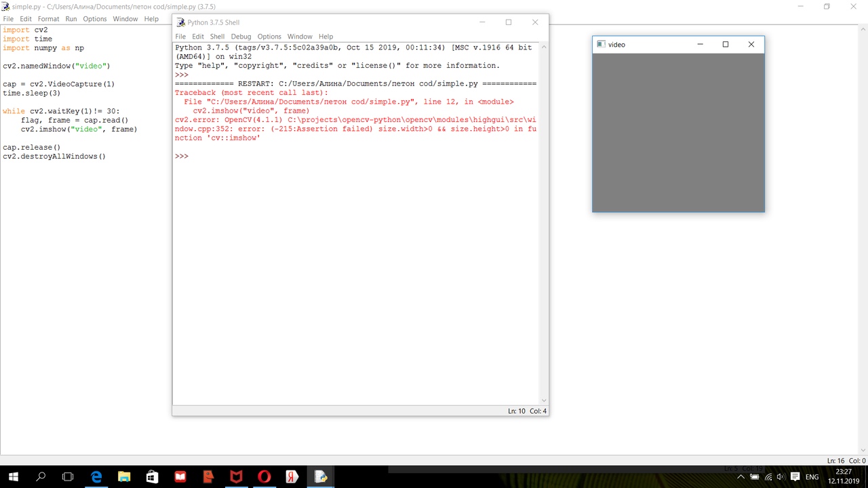Viewport: 868px width, 488px height.
Task: Minimize the video window
Action: (x=701, y=44)
